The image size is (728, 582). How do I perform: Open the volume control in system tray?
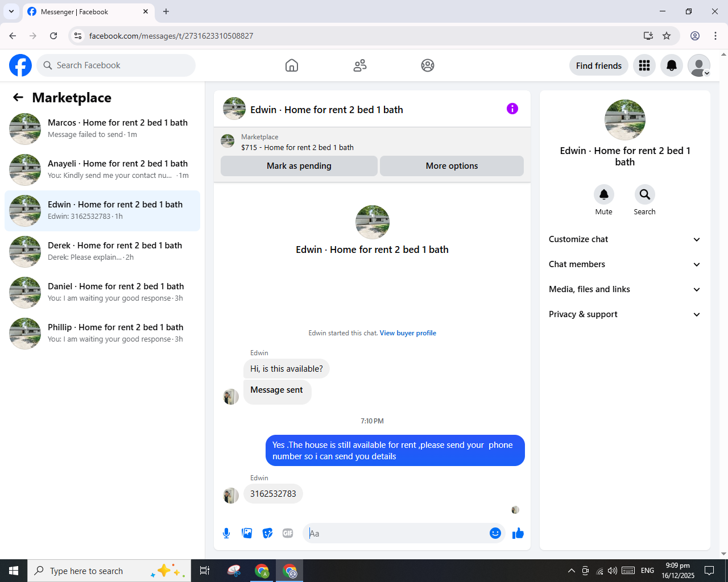point(613,571)
